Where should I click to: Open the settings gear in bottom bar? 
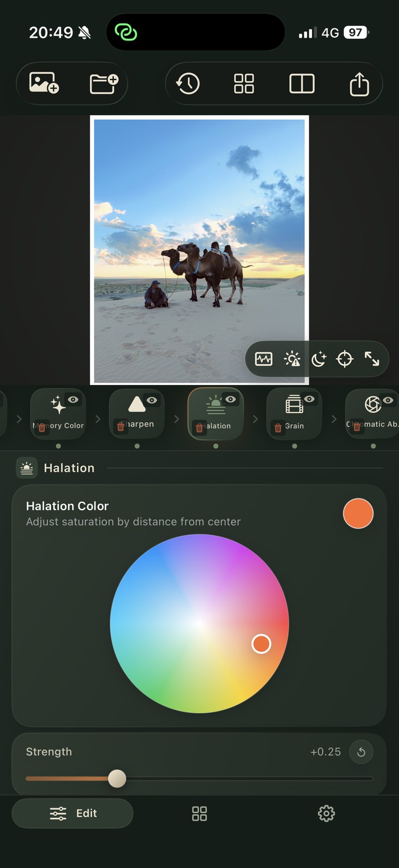click(326, 814)
